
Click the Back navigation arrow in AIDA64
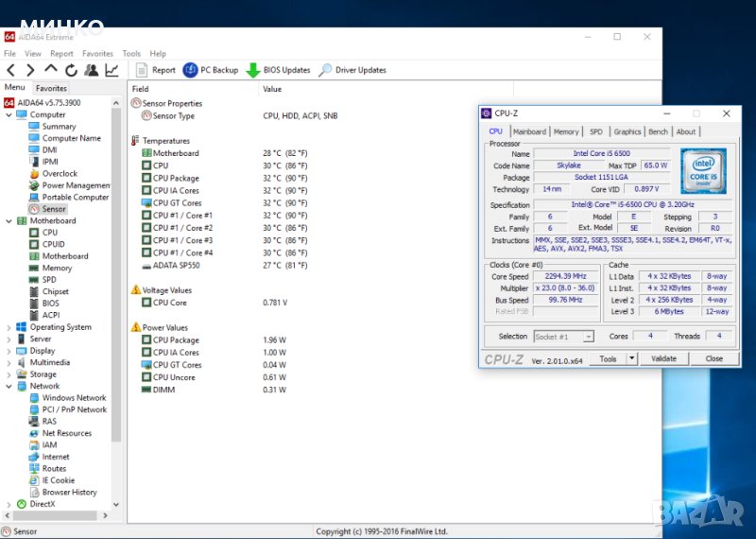point(11,70)
